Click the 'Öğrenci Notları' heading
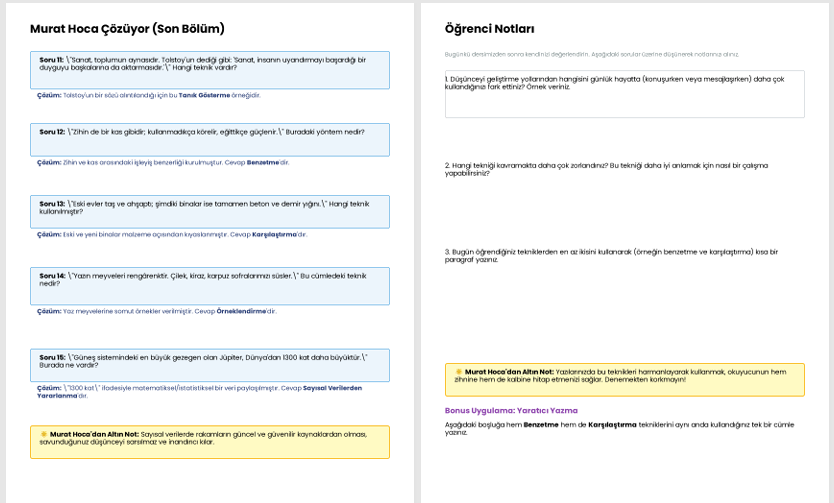 tap(489, 29)
